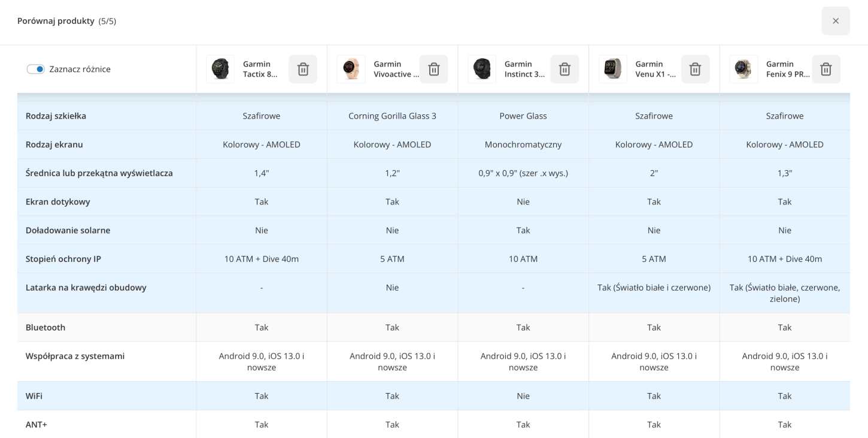Open Garmin Venu X1 watch thumbnail
868x438 pixels.
pyautogui.click(x=612, y=69)
